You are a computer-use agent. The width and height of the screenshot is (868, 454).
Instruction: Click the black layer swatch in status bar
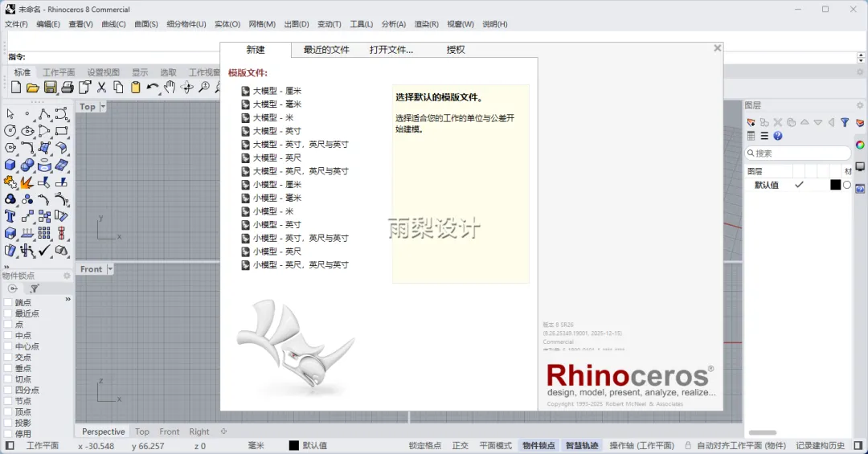294,445
